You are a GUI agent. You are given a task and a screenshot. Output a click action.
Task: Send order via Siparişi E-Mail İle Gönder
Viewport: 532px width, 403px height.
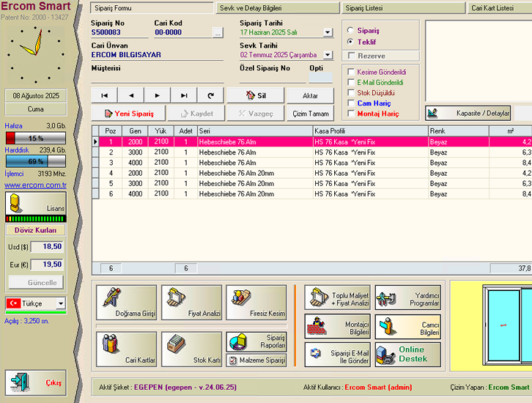pos(337,354)
